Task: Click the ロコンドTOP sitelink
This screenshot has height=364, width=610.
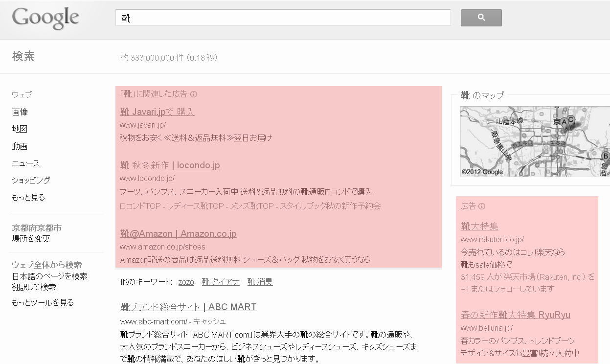Action: click(x=140, y=206)
